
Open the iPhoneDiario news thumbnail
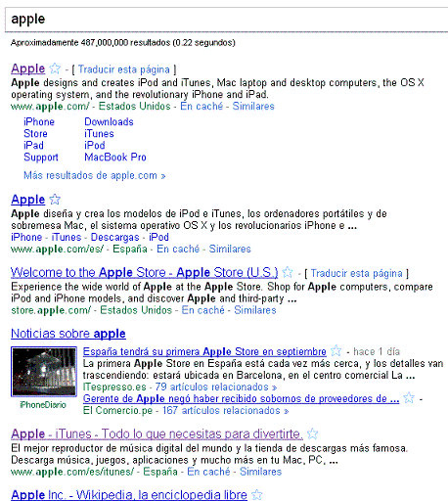44,372
